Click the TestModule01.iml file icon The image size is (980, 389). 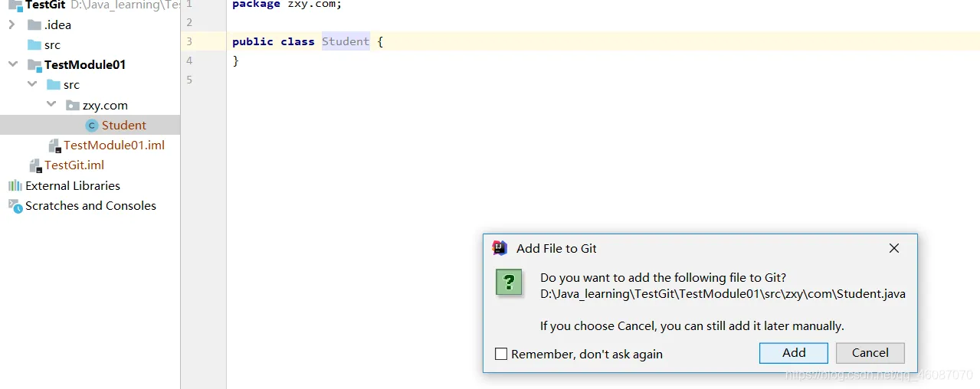54,145
